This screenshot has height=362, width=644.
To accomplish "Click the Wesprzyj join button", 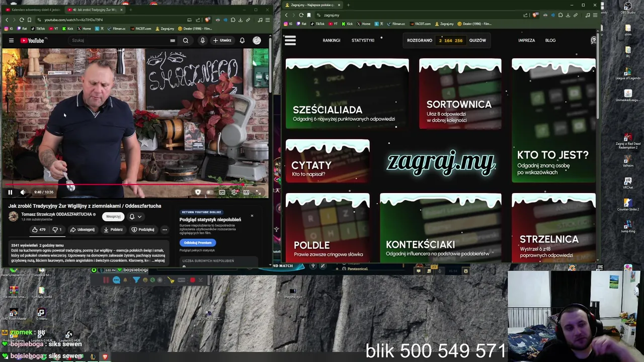I will pyautogui.click(x=113, y=217).
